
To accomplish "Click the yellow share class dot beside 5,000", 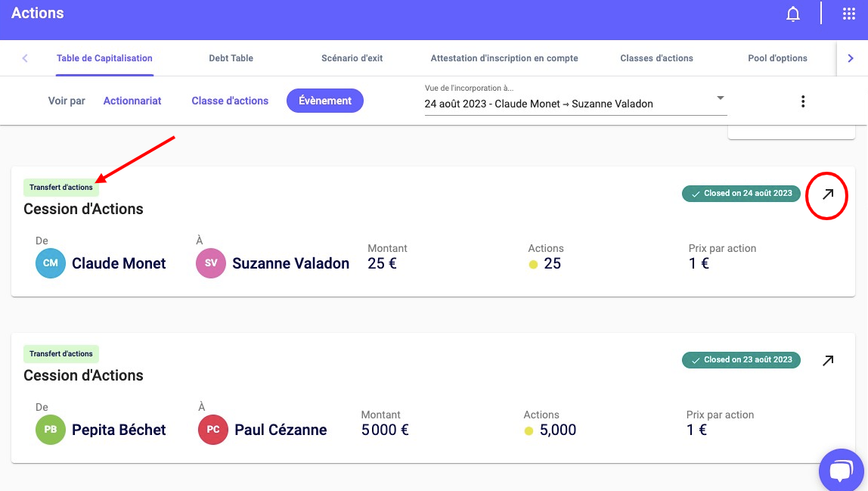I will point(529,431).
